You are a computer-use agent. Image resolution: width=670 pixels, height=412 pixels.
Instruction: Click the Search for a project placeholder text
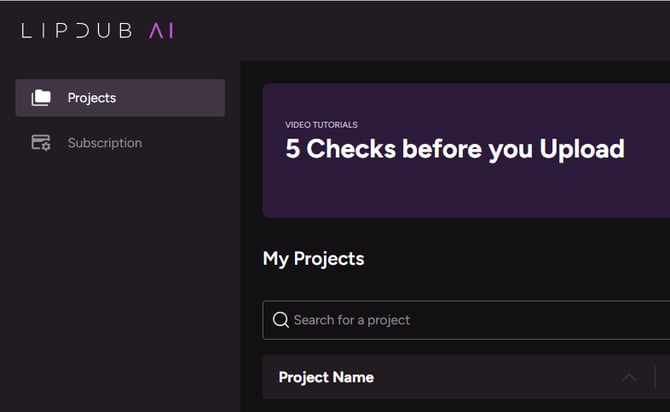pos(352,320)
